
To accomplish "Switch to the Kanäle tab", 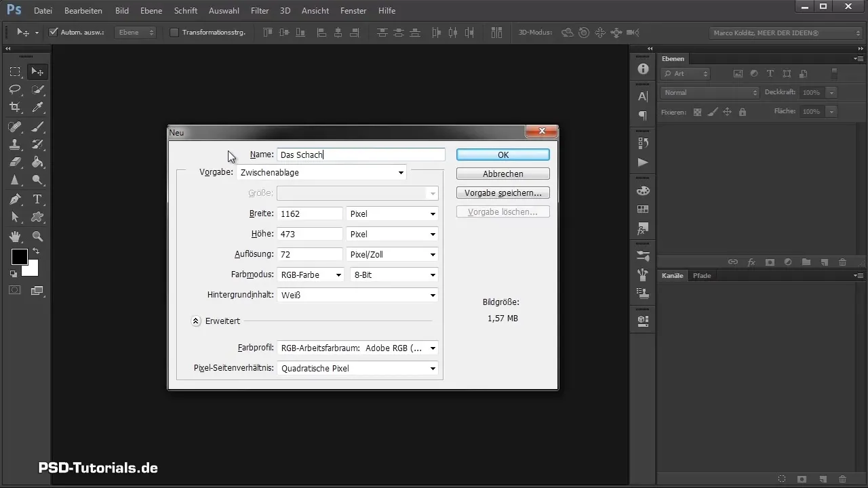I will [672, 276].
